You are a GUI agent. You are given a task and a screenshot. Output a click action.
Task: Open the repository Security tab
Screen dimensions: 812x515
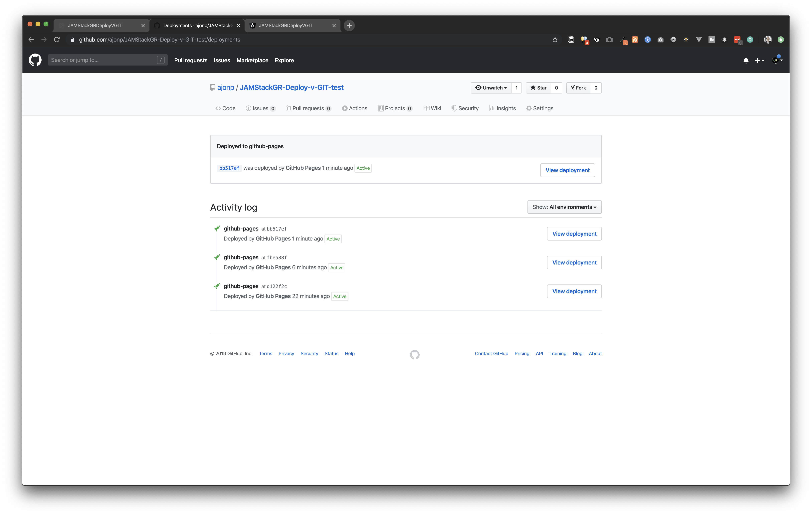pyautogui.click(x=465, y=108)
